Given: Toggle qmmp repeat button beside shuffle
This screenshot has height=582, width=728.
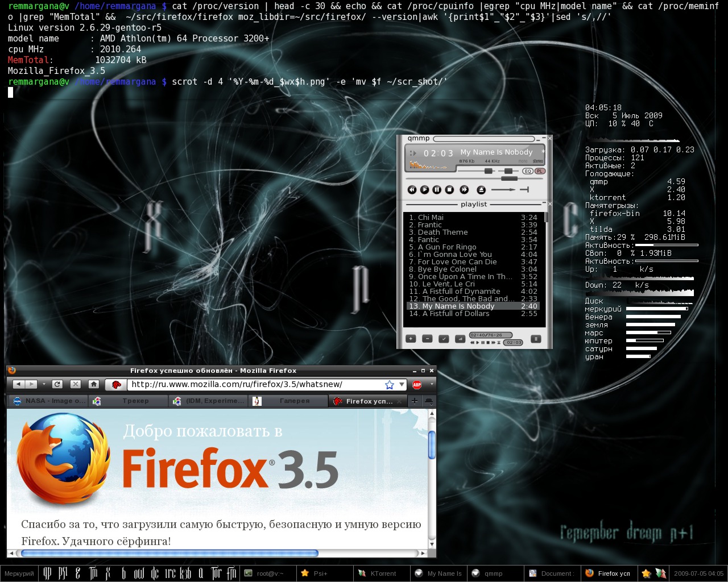Looking at the screenshot, I should tap(524, 190).
